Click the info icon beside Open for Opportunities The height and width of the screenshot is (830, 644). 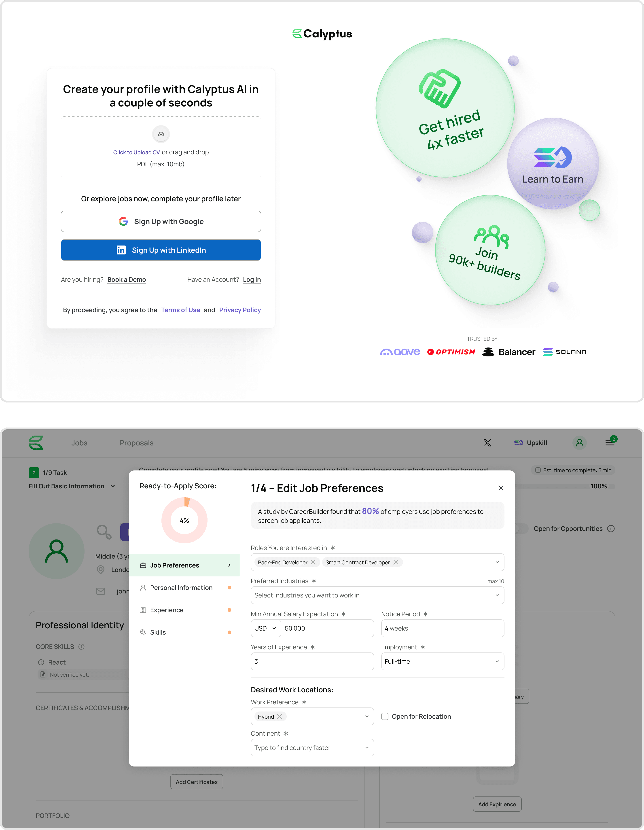point(610,529)
